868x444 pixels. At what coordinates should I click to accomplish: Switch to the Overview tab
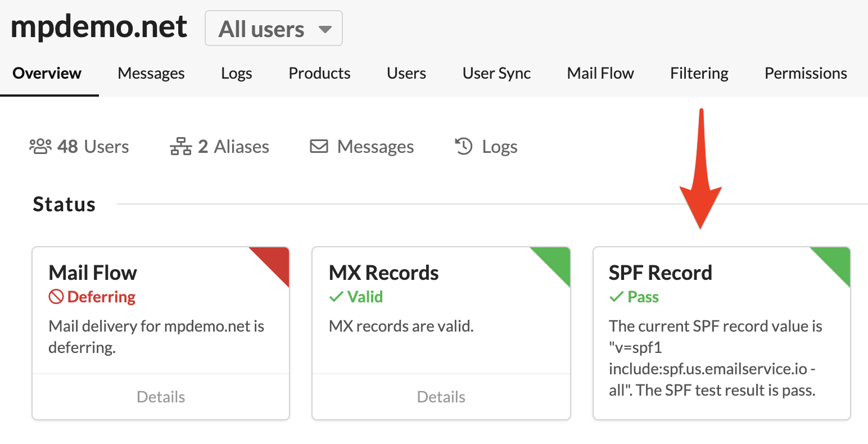47,73
